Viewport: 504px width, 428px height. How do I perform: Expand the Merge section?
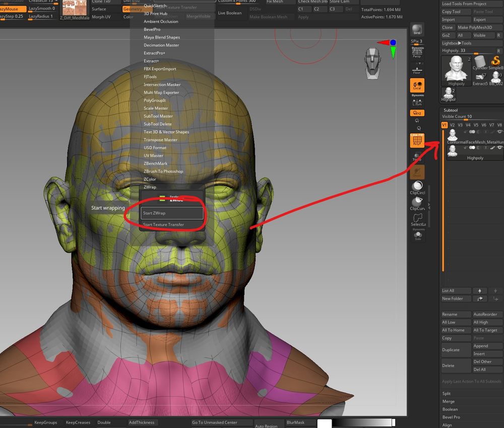pos(449,402)
